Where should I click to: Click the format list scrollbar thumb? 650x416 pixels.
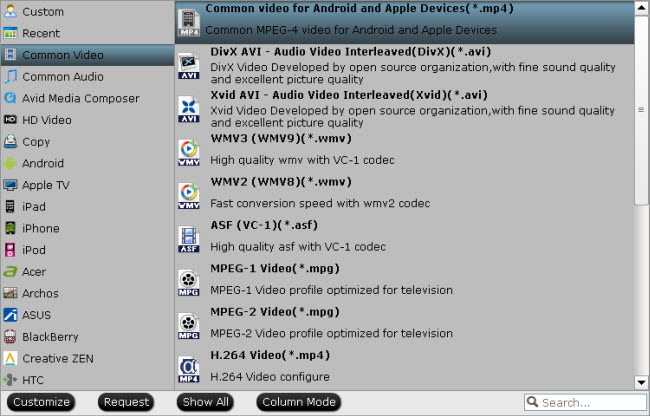pos(641,110)
